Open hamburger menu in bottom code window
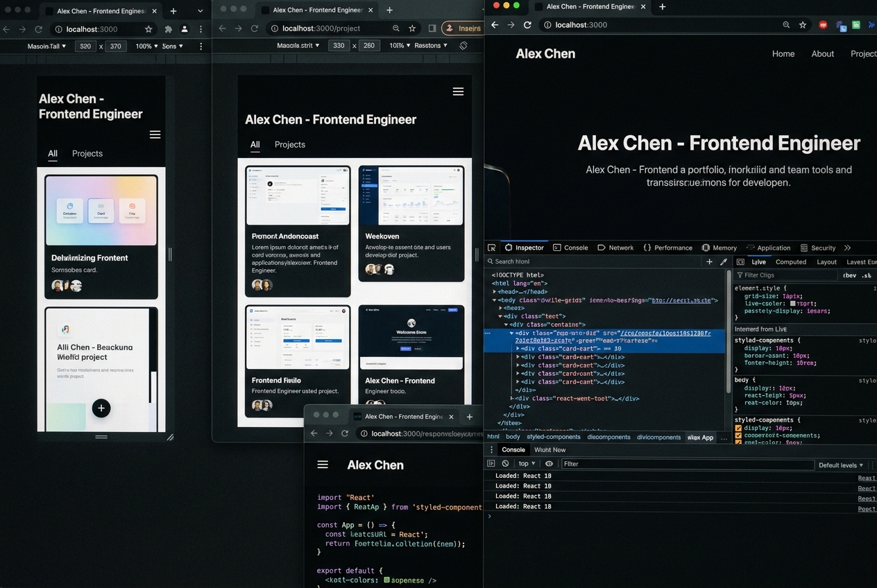Screen dimensions: 877x588 [x=323, y=465]
